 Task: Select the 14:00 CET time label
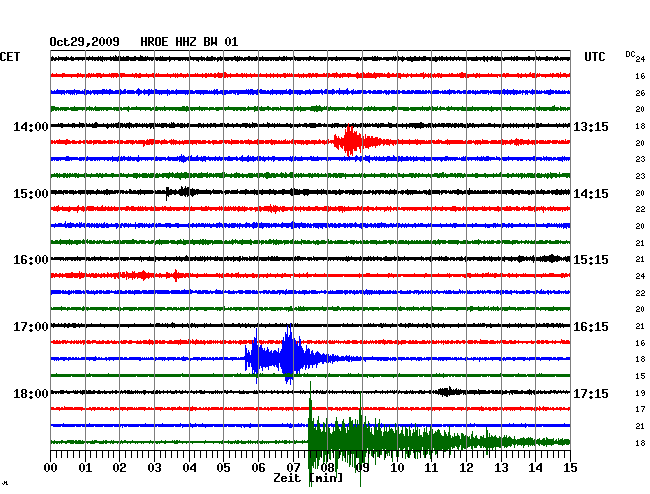pyautogui.click(x=31, y=126)
